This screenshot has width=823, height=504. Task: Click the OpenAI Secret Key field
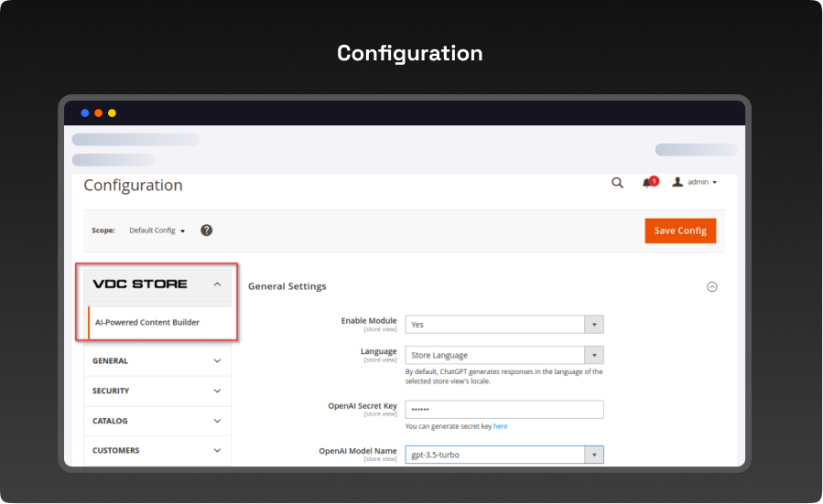pyautogui.click(x=504, y=409)
